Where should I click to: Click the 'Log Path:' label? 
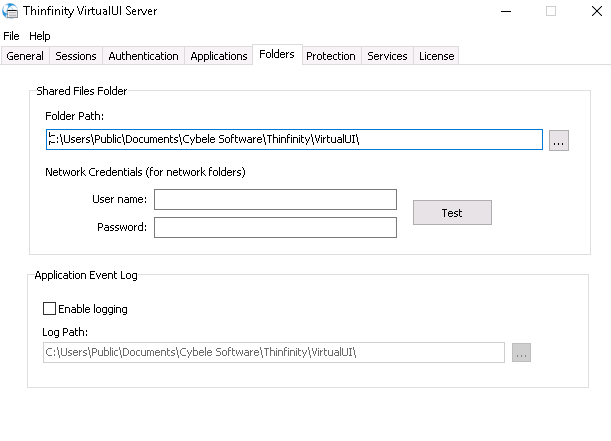65,332
